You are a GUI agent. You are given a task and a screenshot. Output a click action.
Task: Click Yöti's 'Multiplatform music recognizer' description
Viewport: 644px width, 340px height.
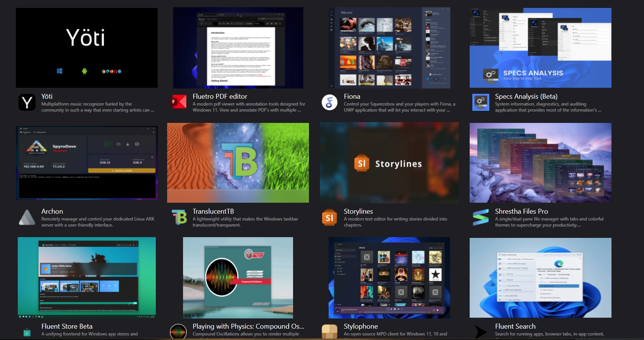(x=98, y=107)
